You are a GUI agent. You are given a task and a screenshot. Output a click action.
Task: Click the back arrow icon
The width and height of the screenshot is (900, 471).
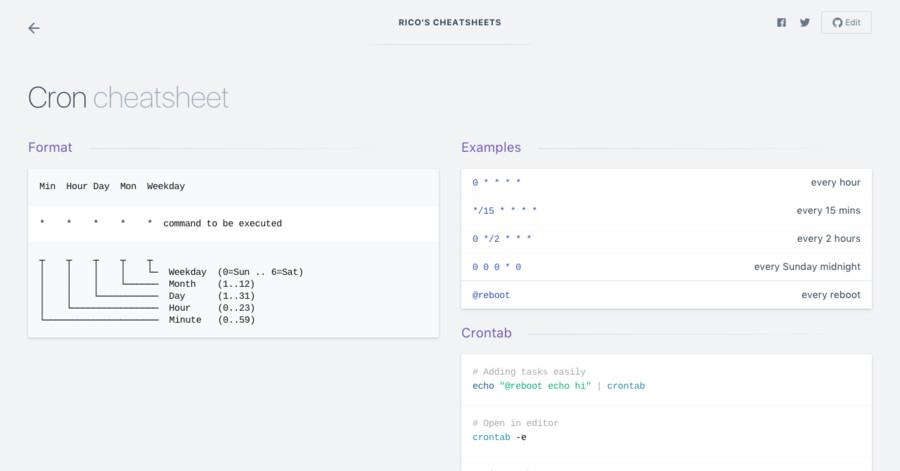coord(34,28)
